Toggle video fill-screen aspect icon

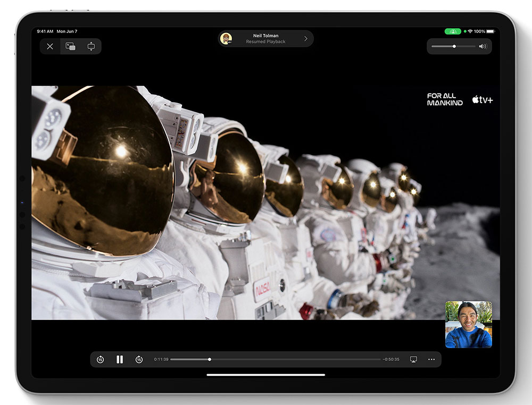tap(91, 46)
